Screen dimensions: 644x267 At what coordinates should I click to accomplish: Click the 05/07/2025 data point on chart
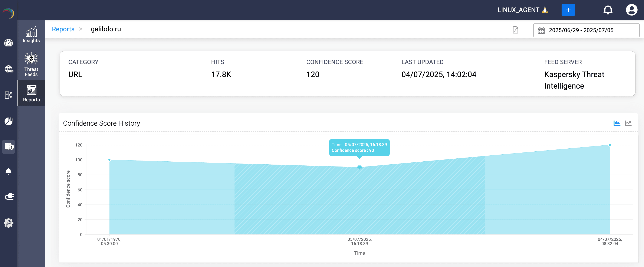tap(359, 167)
